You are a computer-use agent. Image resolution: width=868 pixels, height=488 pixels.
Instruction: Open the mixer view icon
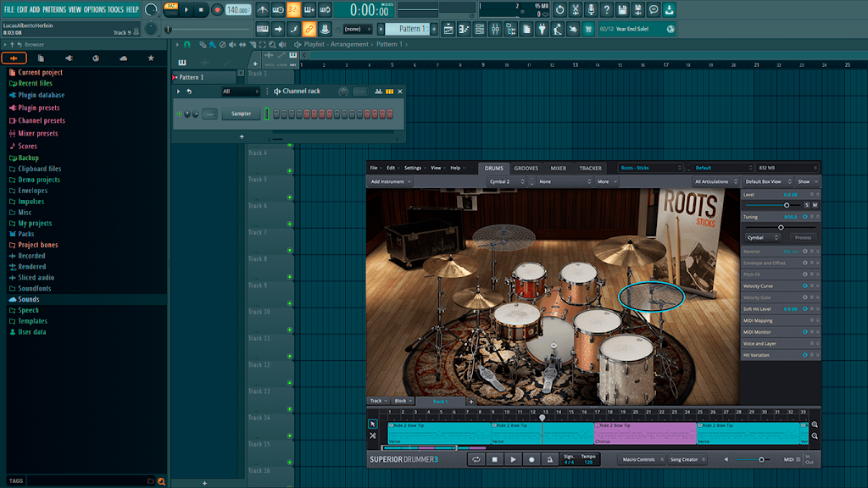pyautogui.click(x=495, y=29)
